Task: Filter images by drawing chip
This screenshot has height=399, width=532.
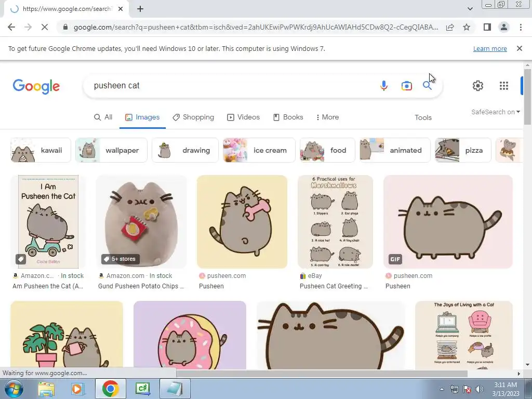Action: pyautogui.click(x=185, y=150)
